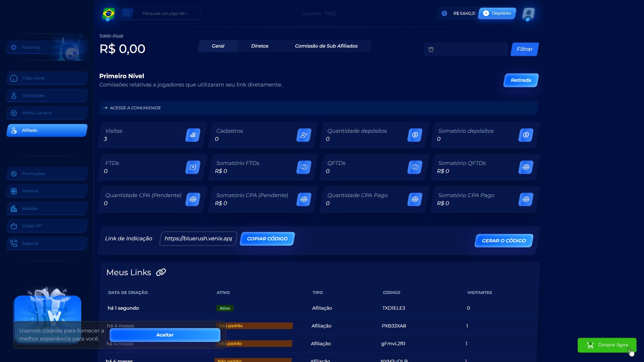Open Minha Carteira in sidebar

(47, 113)
